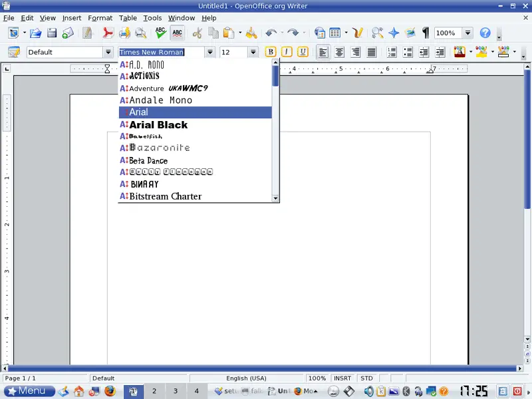The width and height of the screenshot is (532, 399).
Task: Open the New document type arrow
Action: point(25,33)
